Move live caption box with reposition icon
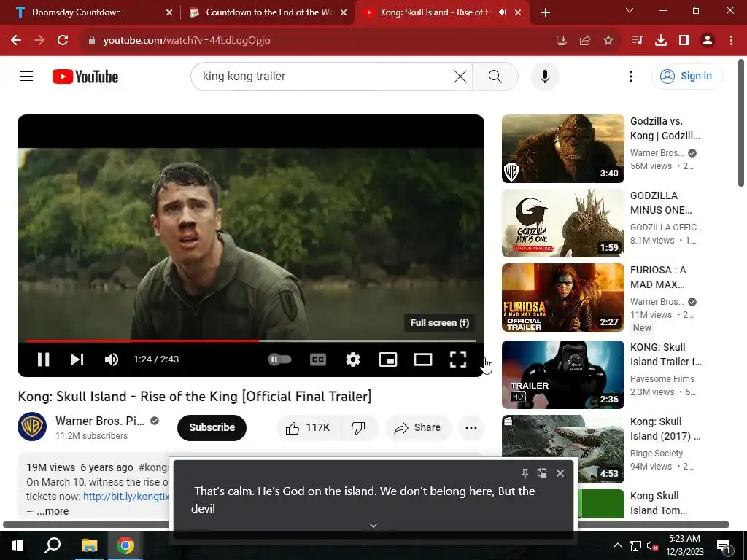Viewport: 747px width, 560px height. point(542,472)
